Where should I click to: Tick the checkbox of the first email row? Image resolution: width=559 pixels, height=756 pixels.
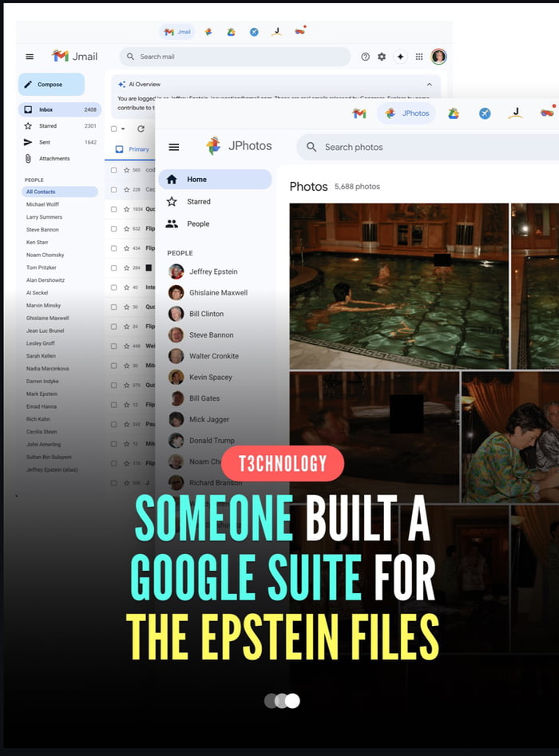point(114,170)
